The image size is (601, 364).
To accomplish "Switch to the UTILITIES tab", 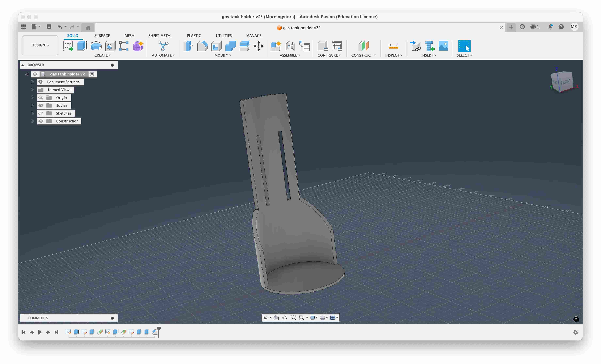I will (224, 36).
